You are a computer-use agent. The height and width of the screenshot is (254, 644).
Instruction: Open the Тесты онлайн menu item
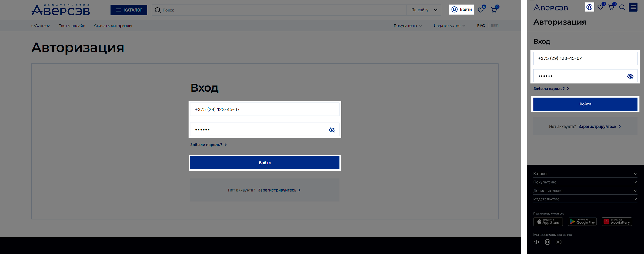tap(72, 26)
